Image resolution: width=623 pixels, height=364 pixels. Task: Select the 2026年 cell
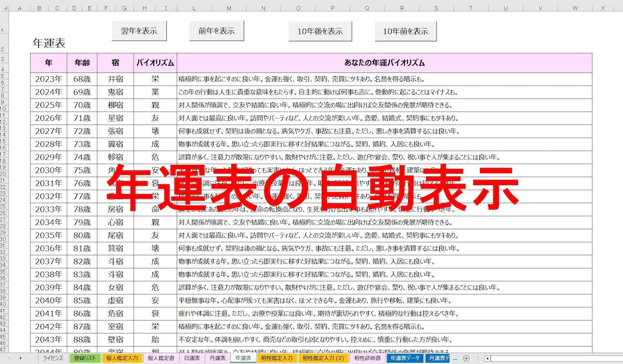click(49, 118)
